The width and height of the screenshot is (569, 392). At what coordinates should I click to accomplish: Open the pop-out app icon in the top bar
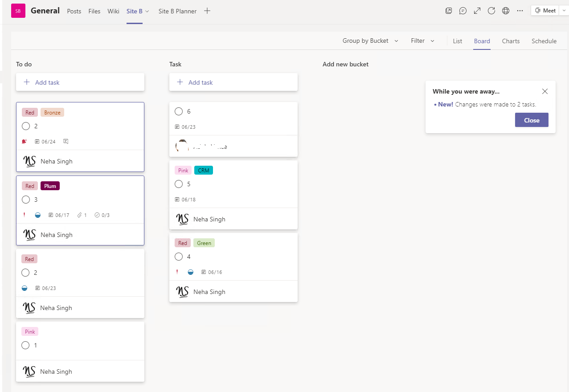point(449,11)
